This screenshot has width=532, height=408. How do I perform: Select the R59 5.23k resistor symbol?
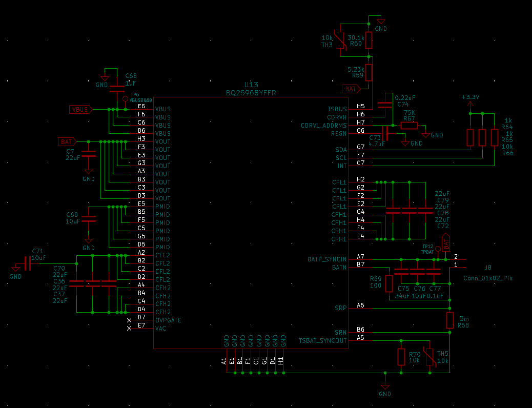pyautogui.click(x=369, y=72)
